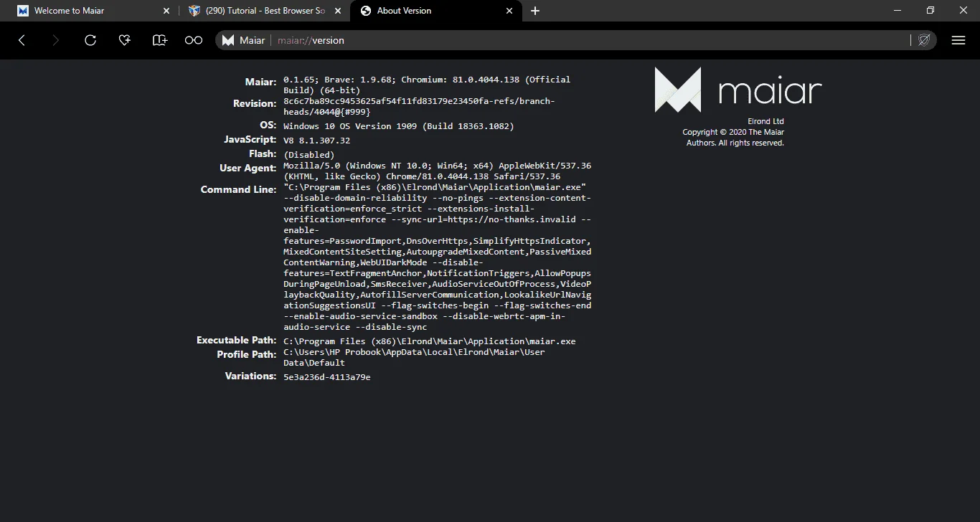Click the heart favorite icon in toolbar
The width and height of the screenshot is (980, 522).
pyautogui.click(x=125, y=41)
